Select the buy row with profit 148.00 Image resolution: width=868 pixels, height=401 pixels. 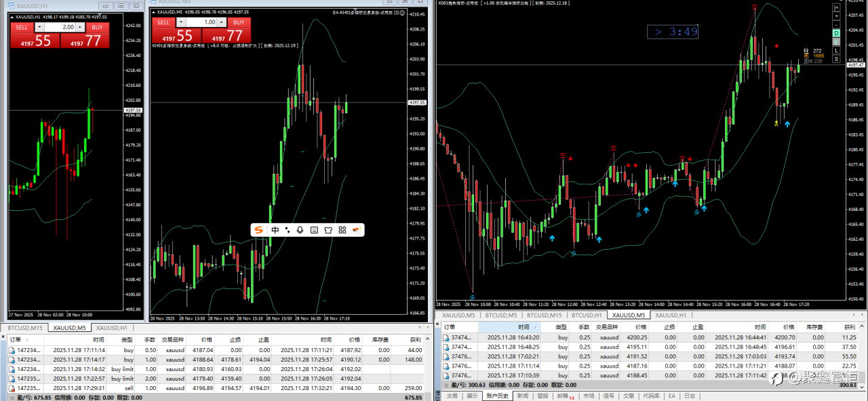(216, 360)
